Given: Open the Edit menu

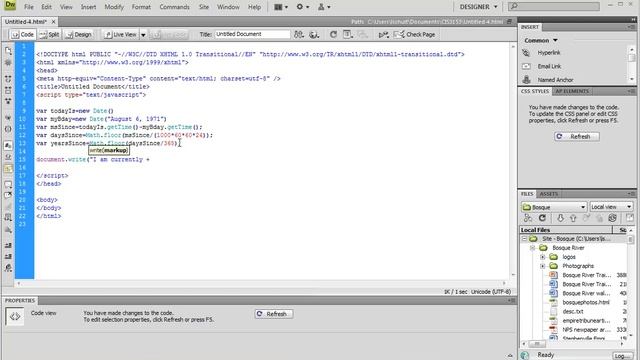Looking at the screenshot, I should (47, 7).
